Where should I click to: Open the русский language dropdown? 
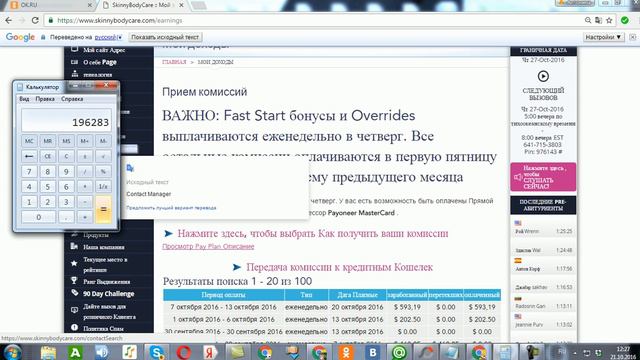[x=108, y=37]
